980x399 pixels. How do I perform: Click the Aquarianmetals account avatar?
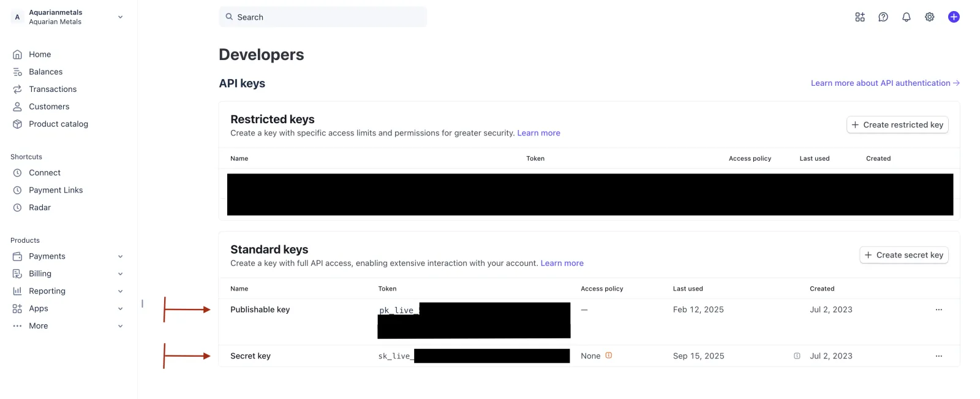pos(17,17)
